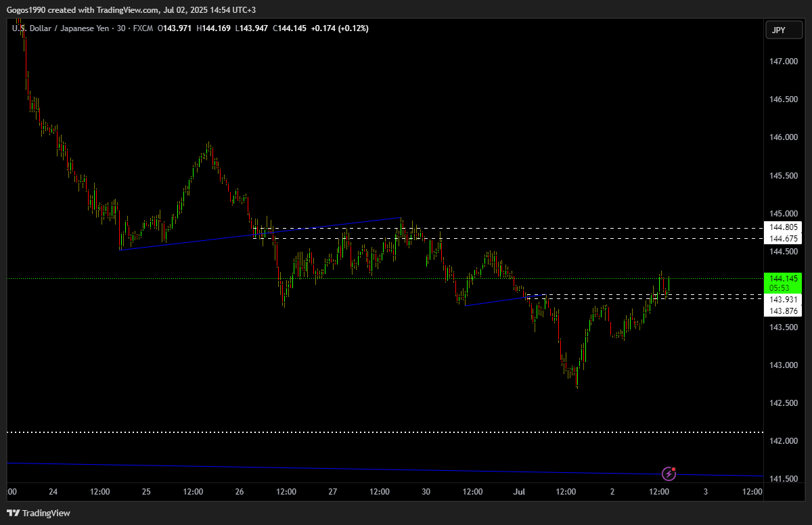Click 147.000 on the price axis

coord(784,62)
